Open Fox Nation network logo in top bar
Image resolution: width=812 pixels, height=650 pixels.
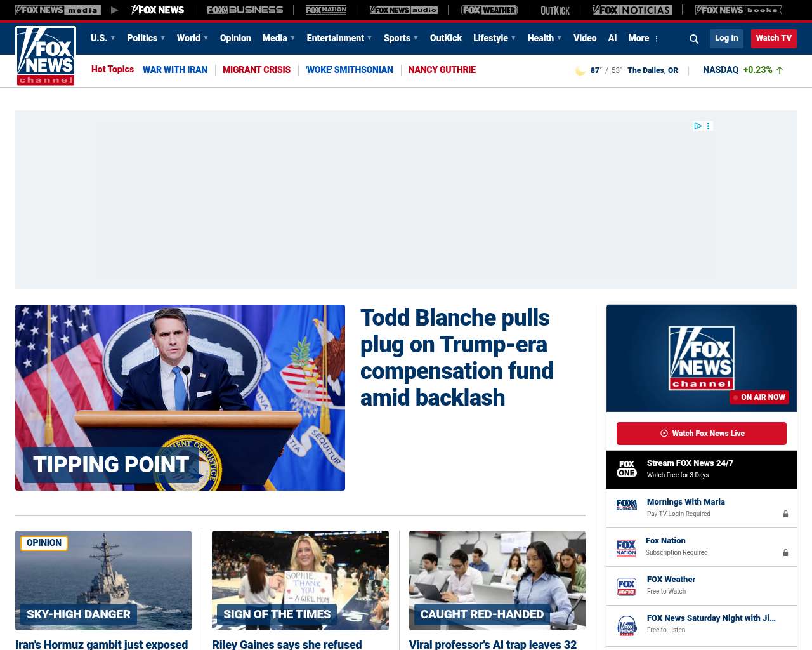click(326, 10)
